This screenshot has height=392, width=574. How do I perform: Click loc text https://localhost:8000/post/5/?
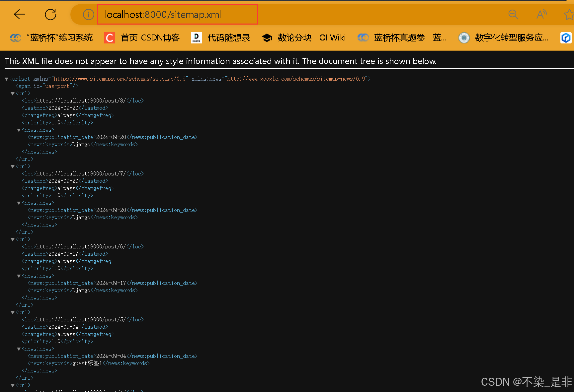point(81,319)
